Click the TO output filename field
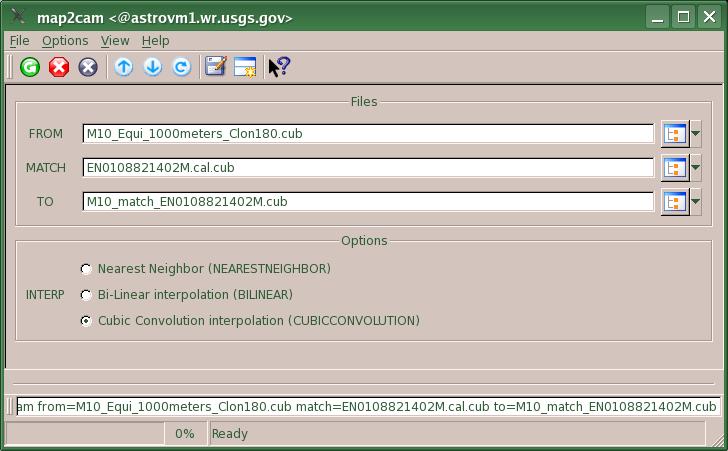Image resolution: width=728 pixels, height=451 pixels. pyautogui.click(x=368, y=202)
